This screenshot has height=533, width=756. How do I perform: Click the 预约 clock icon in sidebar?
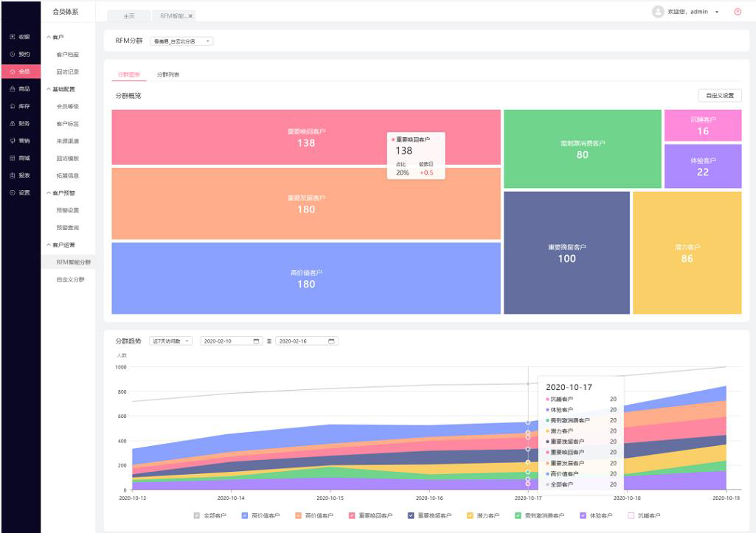tap(13, 55)
